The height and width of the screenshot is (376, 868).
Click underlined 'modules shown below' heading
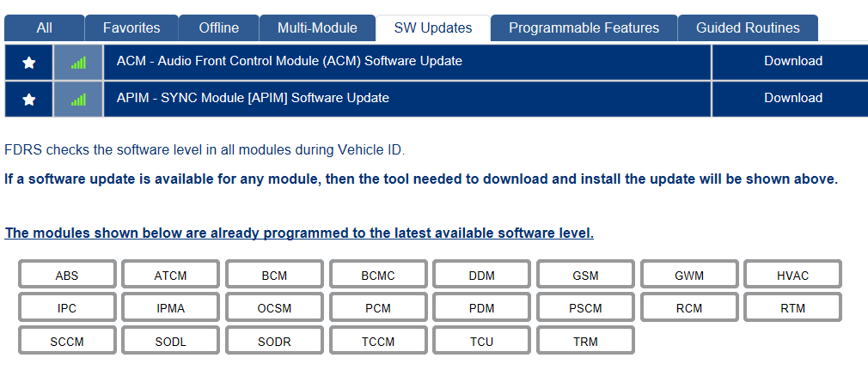299,233
